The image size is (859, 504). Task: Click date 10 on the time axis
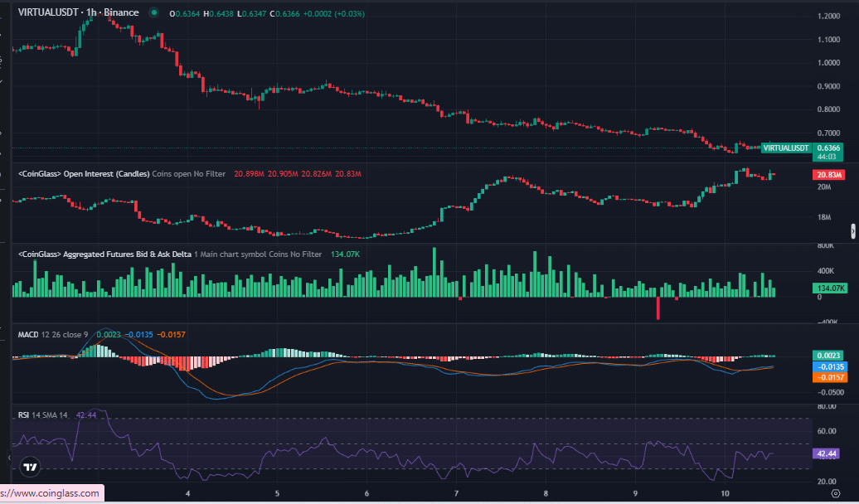726,493
